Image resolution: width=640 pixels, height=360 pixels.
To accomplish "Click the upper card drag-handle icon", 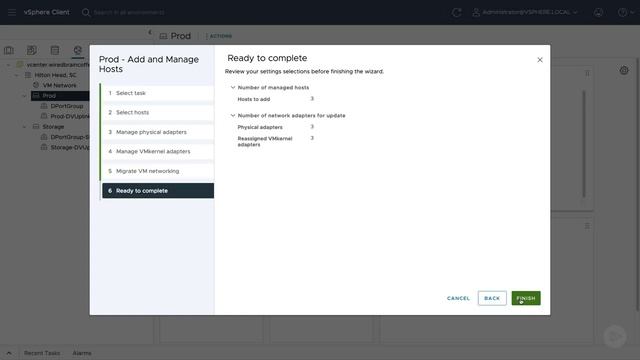I will pos(587,73).
